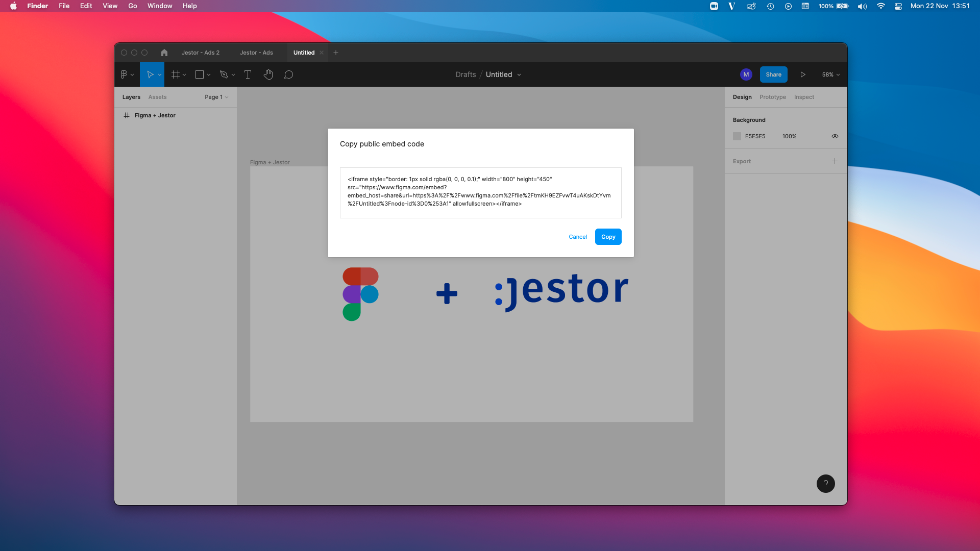Open the 58% zoom dropdown
Screen dimensions: 980x551
coord(830,74)
